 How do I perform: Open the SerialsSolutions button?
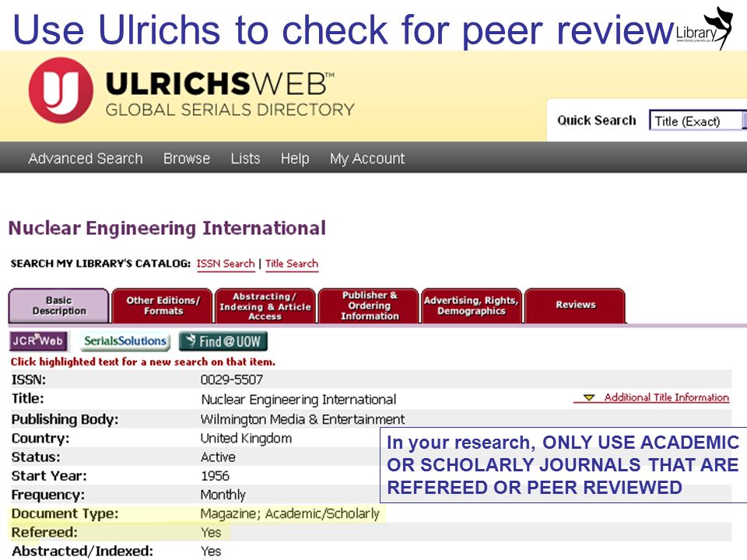125,341
